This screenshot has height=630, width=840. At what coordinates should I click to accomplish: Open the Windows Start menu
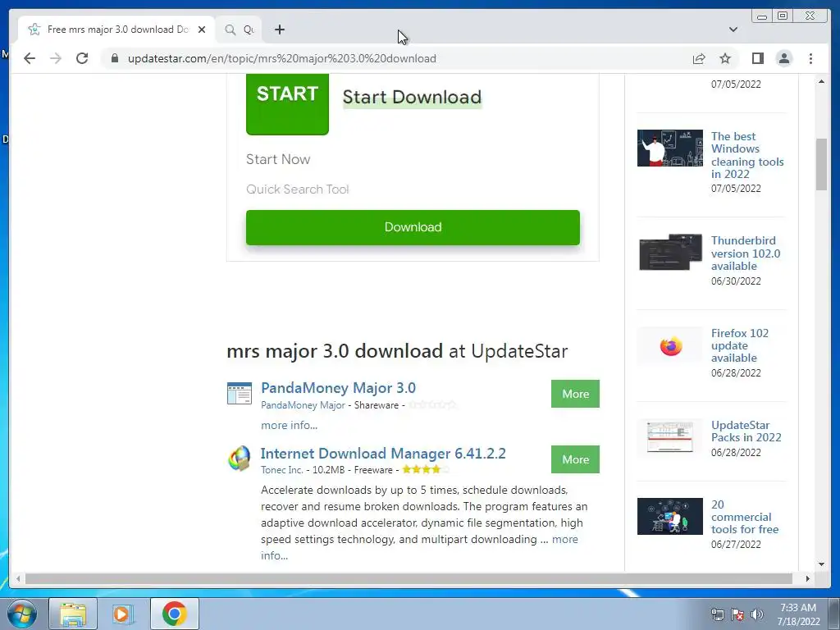(21, 614)
